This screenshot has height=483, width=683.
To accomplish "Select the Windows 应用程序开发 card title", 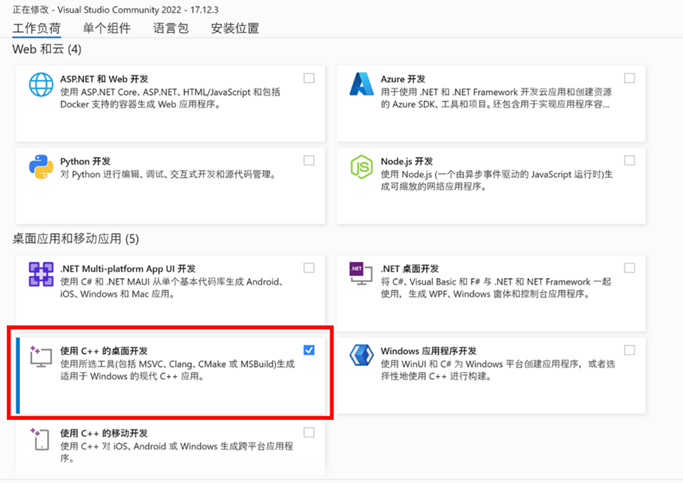I will pos(429,351).
